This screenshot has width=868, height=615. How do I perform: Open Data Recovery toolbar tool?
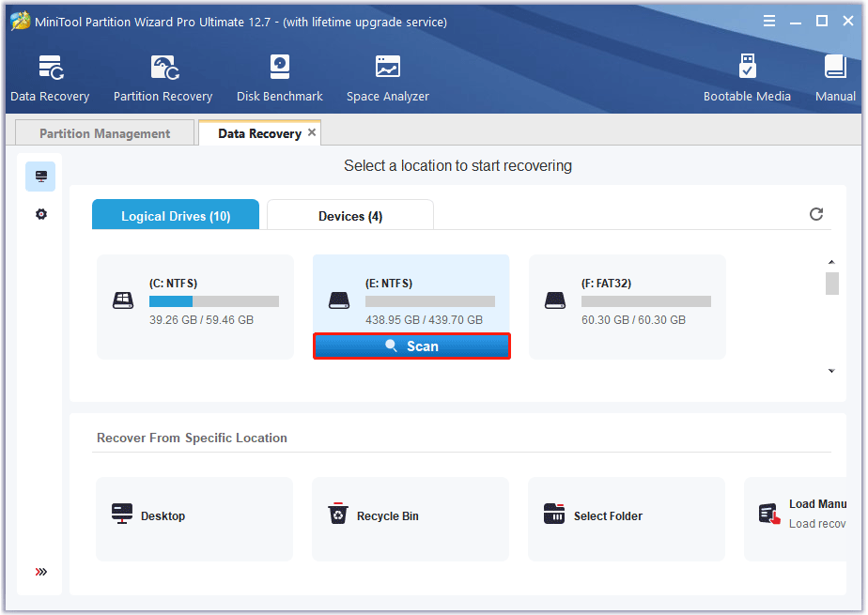pyautogui.click(x=51, y=79)
